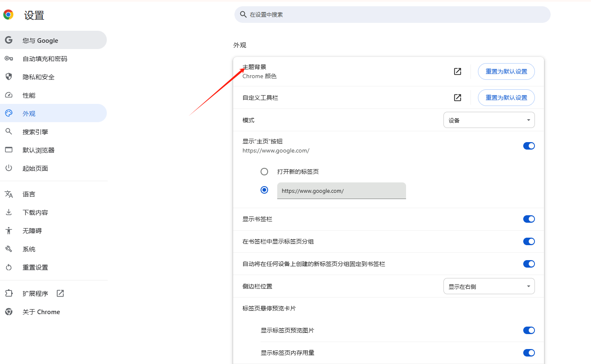The image size is (591, 364).
Task: Open the 起始页面 settings section
Action: (x=53, y=168)
